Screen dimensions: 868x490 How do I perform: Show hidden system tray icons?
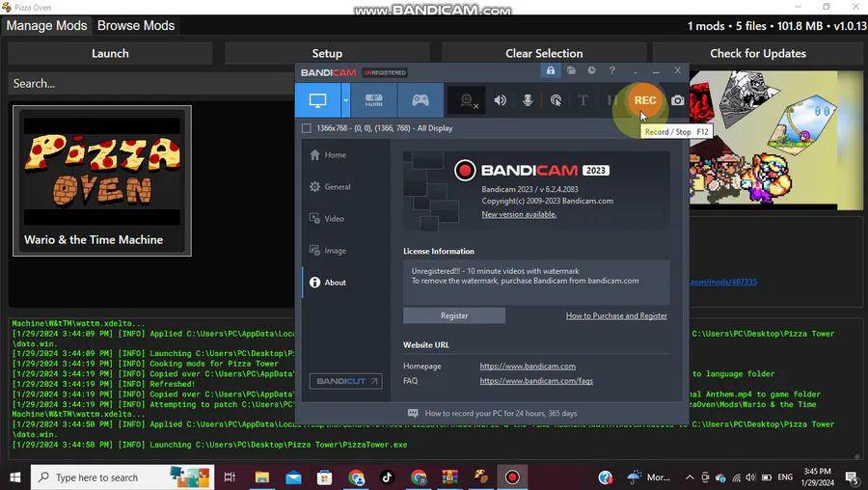point(690,477)
